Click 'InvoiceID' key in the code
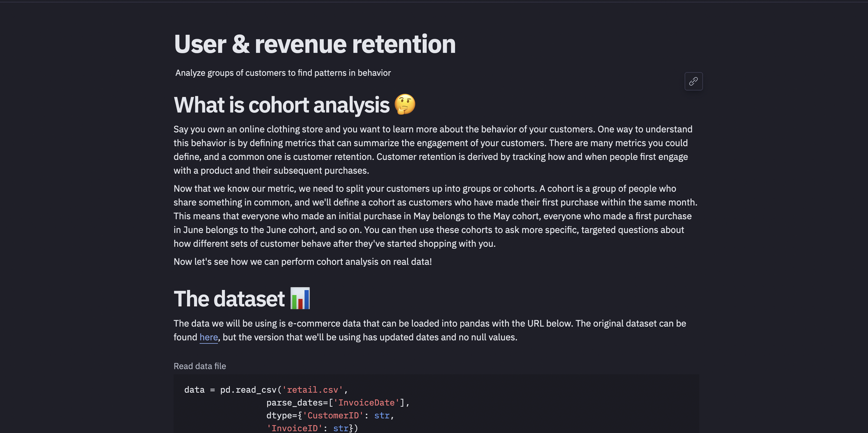The height and width of the screenshot is (433, 868). click(x=295, y=428)
